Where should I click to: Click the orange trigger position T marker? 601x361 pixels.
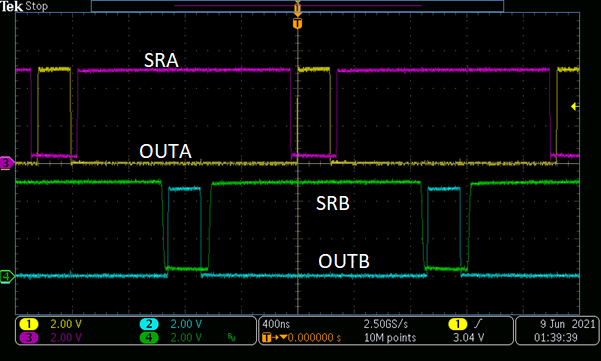click(x=297, y=24)
